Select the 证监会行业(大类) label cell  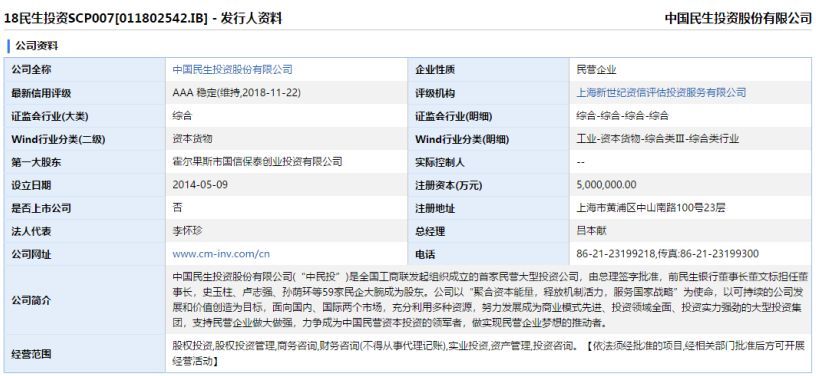[x=84, y=116]
